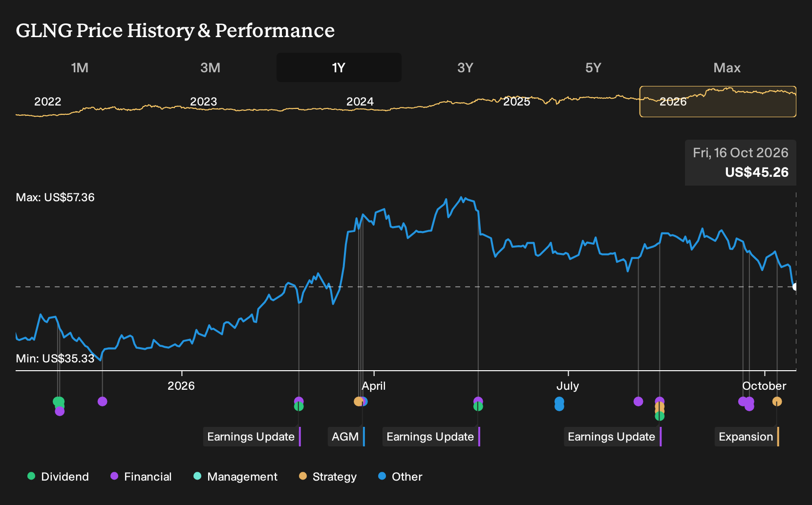This screenshot has height=505, width=812.
Task: Select the 3M time range tab
Action: 210,67
